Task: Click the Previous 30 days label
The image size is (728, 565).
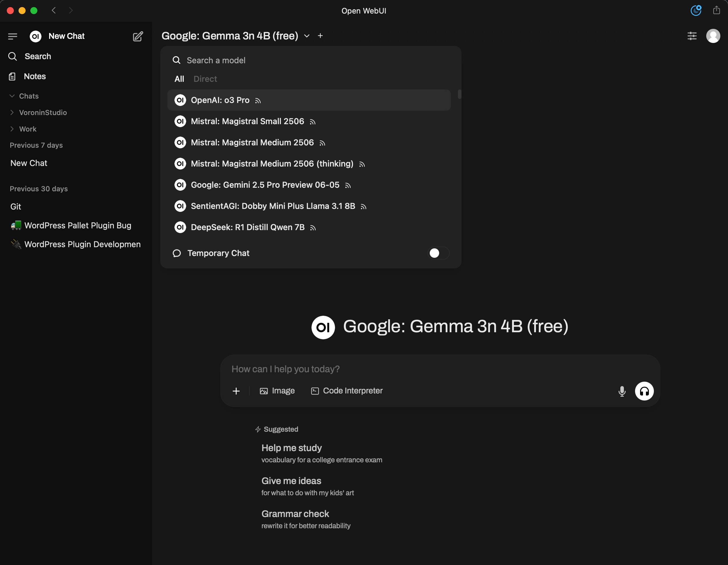Action: [x=39, y=189]
